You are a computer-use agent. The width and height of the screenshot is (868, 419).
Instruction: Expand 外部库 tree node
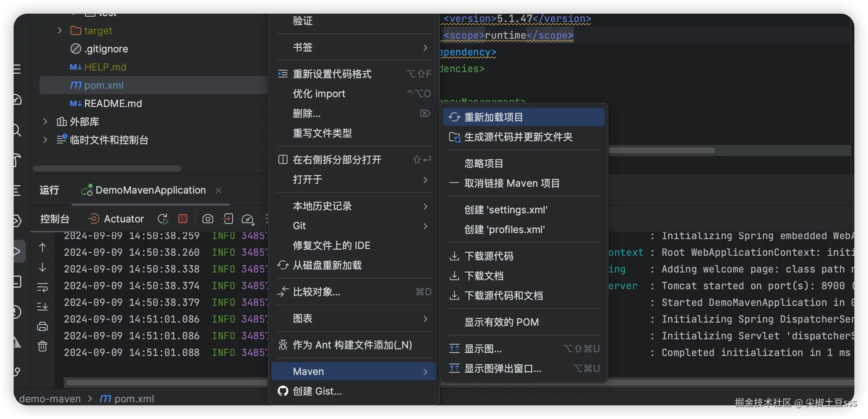pos(45,121)
